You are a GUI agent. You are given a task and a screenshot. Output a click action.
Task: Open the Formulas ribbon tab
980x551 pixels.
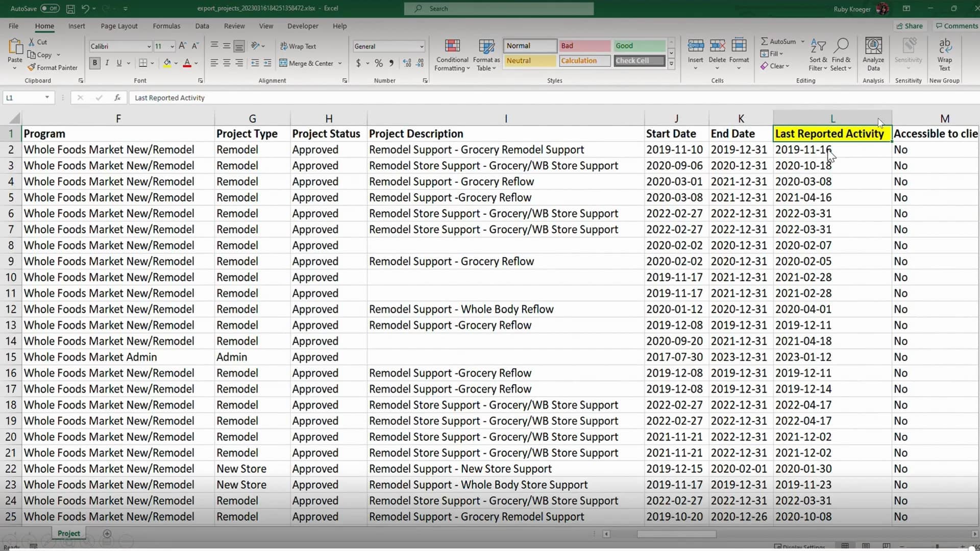coord(166,26)
